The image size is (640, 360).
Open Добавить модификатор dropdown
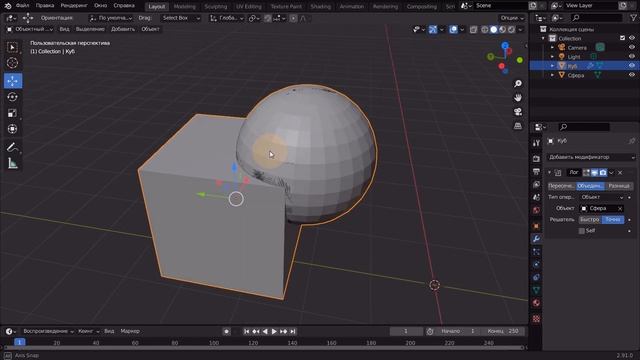591,157
